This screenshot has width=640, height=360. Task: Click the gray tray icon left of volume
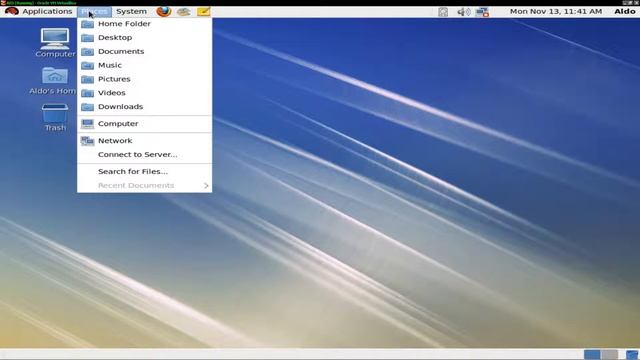[x=443, y=12]
